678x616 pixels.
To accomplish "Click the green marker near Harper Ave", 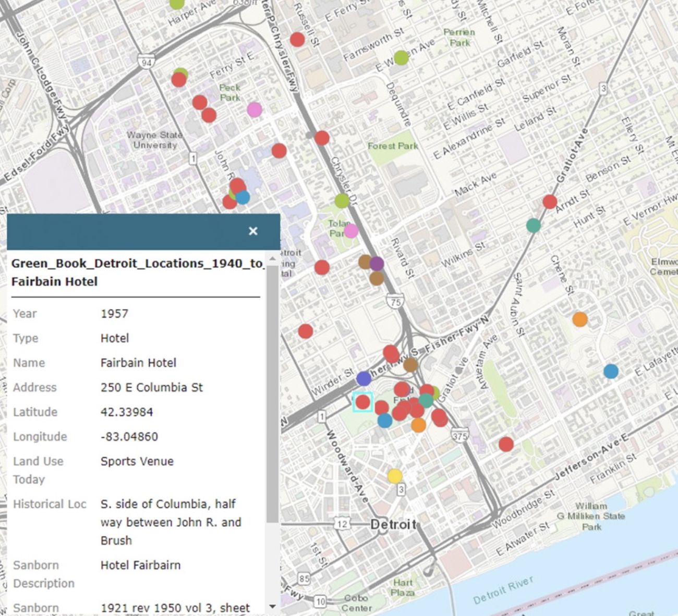I will coord(177,3).
